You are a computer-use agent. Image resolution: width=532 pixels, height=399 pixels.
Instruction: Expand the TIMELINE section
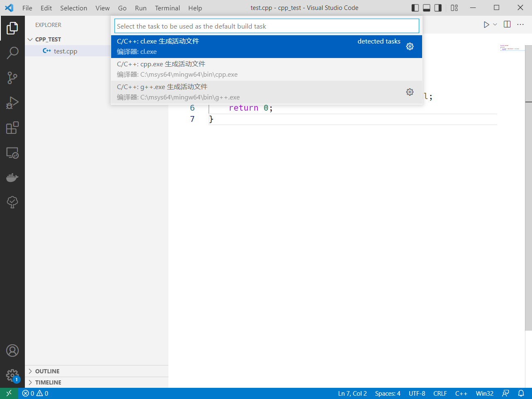pyautogui.click(x=96, y=382)
